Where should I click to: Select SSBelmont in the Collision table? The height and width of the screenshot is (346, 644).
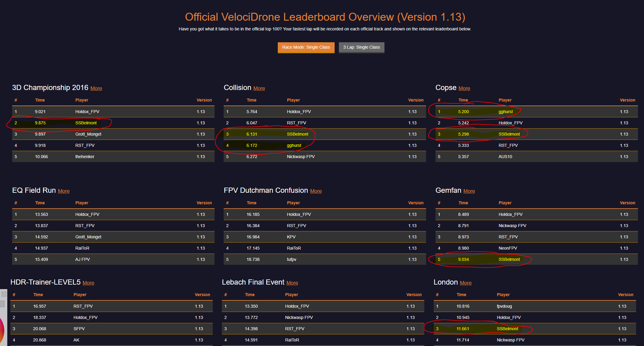298,134
